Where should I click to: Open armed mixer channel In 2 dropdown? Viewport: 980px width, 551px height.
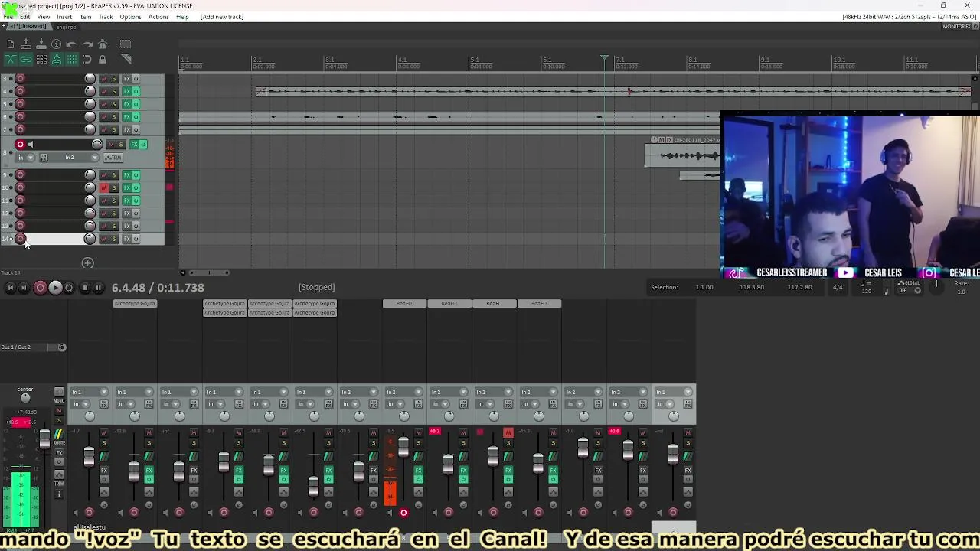(404, 393)
